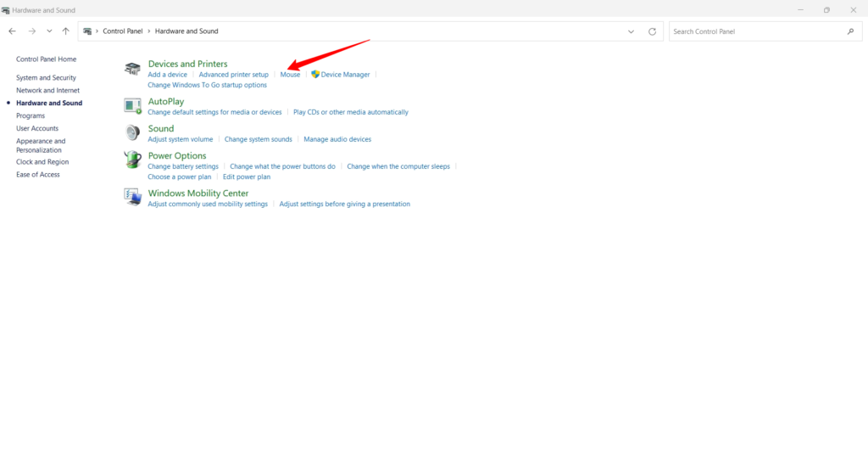Open Change system sounds link
The height and width of the screenshot is (465, 868).
[258, 139]
